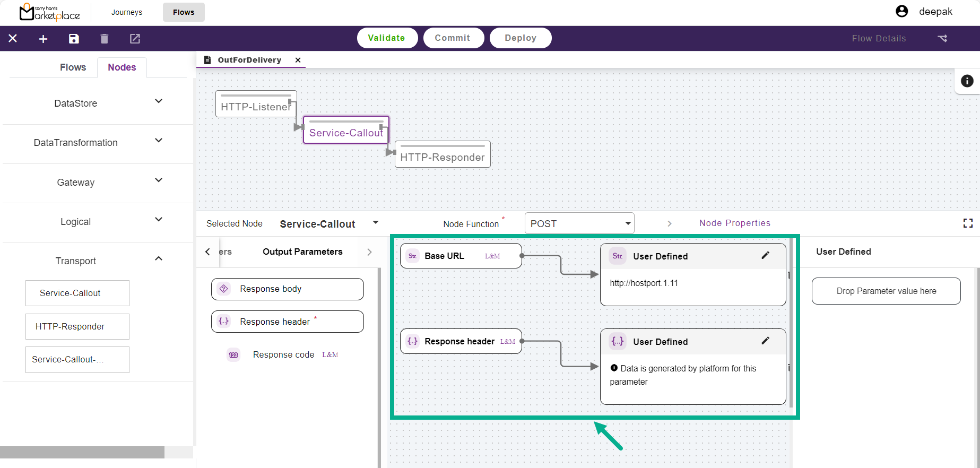Image resolution: width=980 pixels, height=468 pixels.
Task: Click the fullscreen expand icon
Action: point(968,223)
